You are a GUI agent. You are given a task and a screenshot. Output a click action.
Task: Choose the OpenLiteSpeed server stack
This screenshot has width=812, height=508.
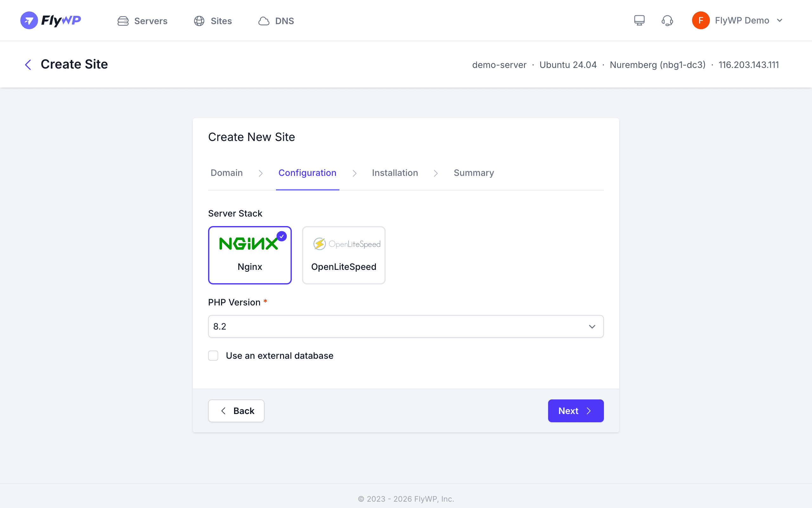tap(344, 255)
